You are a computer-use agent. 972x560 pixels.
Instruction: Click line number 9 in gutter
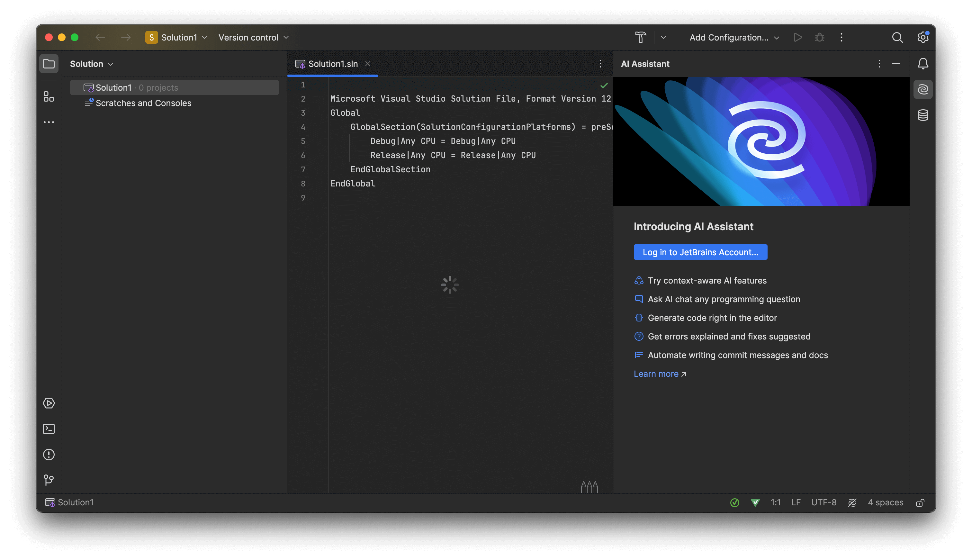[x=303, y=198]
